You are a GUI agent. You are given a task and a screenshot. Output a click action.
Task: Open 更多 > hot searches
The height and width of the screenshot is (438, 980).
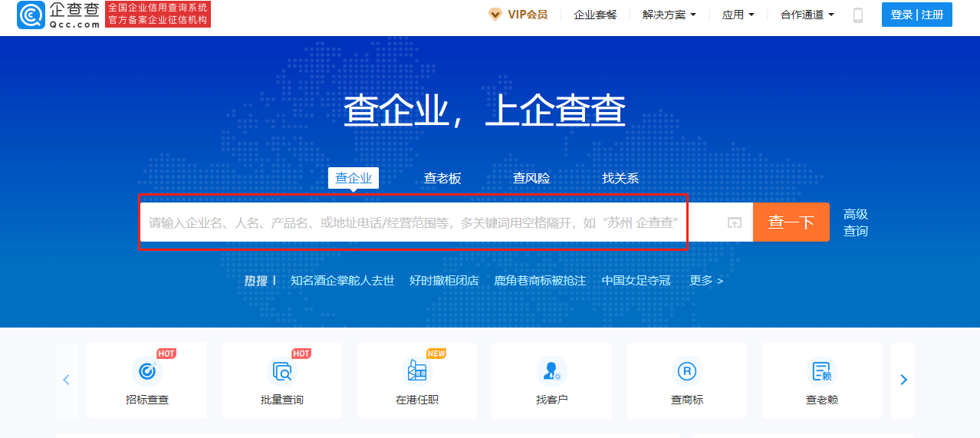tap(706, 281)
